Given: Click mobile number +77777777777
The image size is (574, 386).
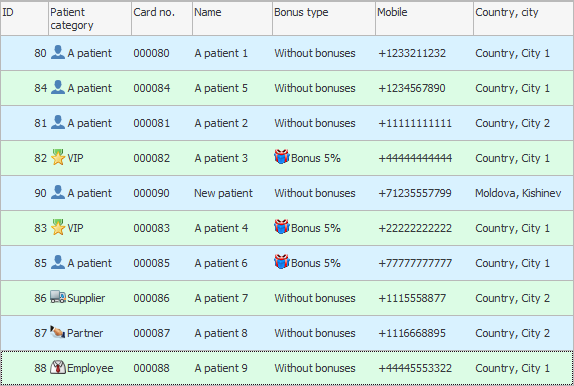Looking at the screenshot, I should coord(415,263).
